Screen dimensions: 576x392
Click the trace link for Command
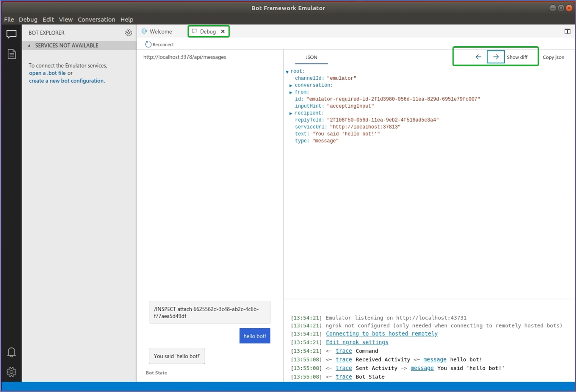(344, 351)
